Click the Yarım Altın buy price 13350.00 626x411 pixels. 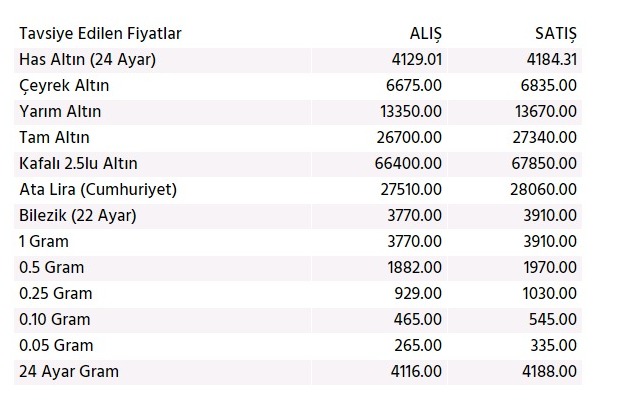coord(411,111)
